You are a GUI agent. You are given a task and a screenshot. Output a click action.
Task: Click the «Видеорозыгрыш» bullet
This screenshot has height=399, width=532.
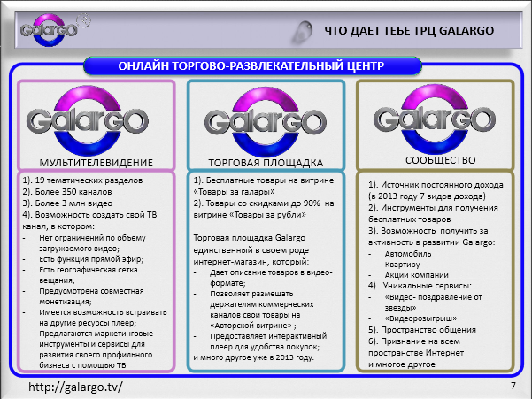(x=420, y=318)
